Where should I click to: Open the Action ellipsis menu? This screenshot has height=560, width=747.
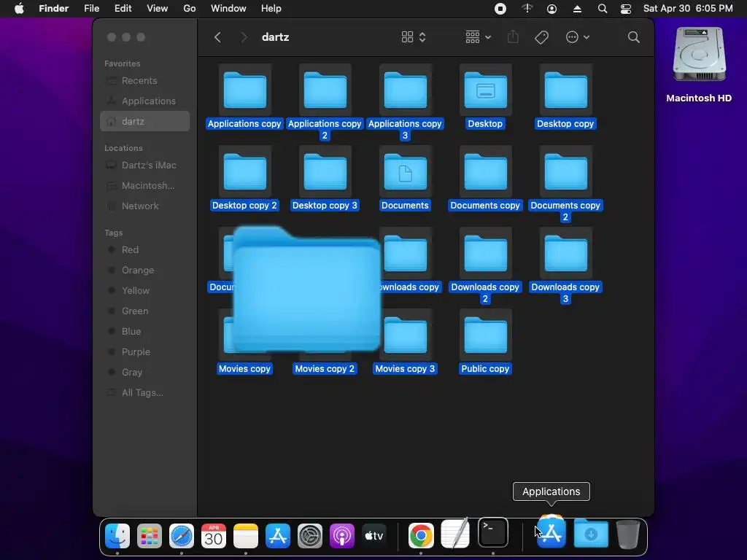[578, 37]
